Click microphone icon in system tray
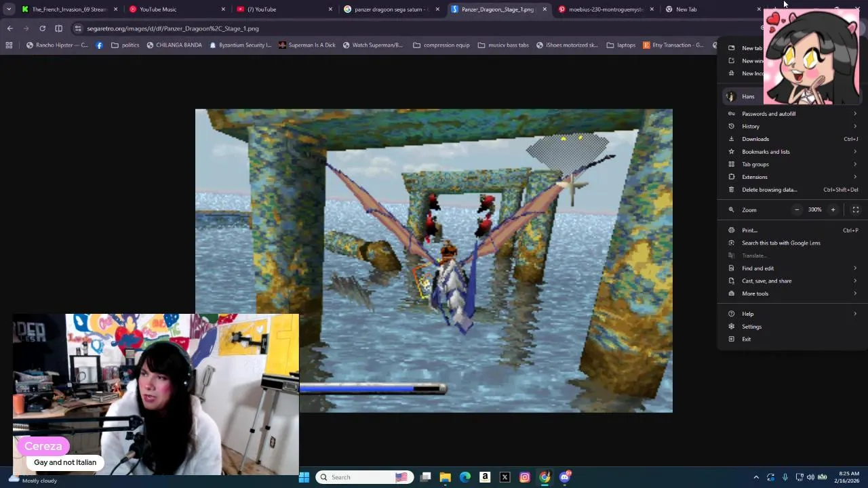The height and width of the screenshot is (488, 868). [785, 477]
